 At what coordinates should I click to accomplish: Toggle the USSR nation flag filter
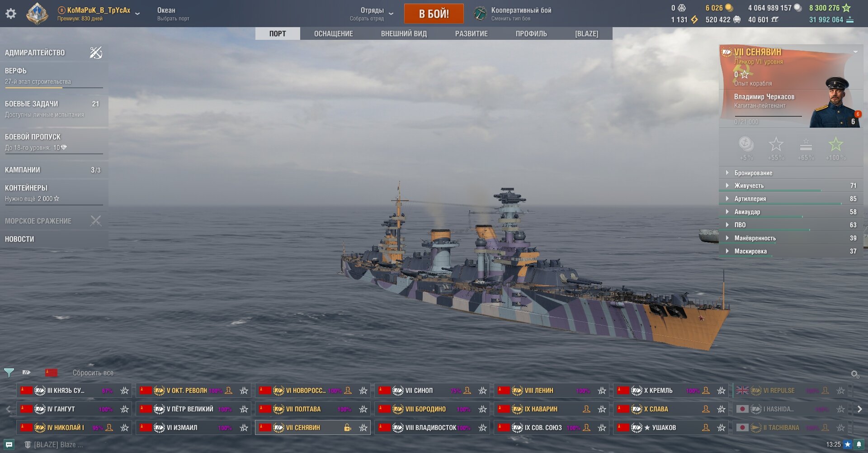[x=51, y=373]
